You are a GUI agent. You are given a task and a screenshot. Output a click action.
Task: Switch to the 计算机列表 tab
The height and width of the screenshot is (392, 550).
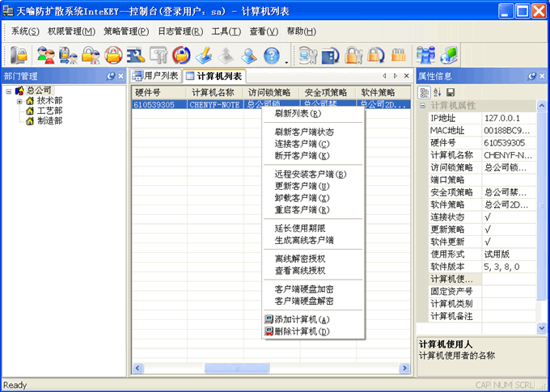pos(214,76)
